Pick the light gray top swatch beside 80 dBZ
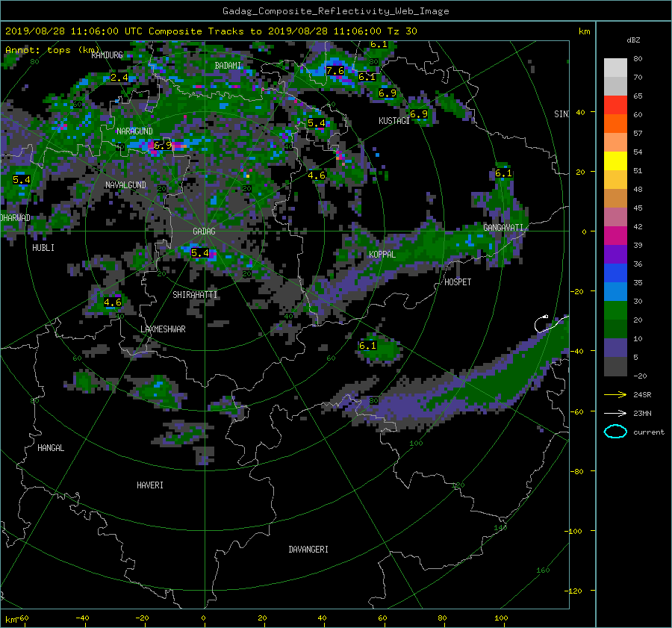 coord(615,68)
